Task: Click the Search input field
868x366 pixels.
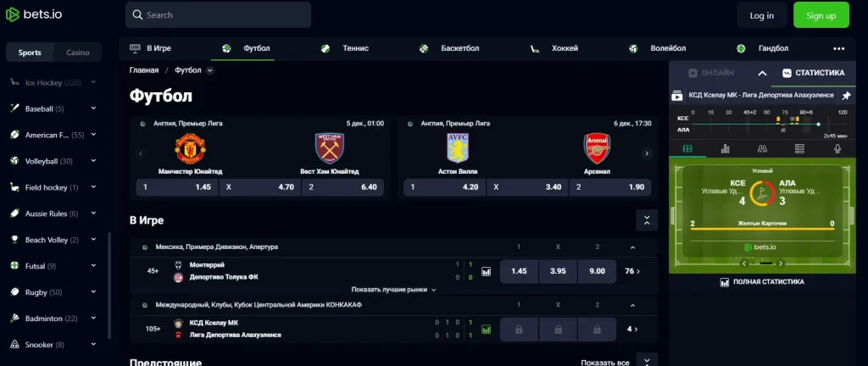Action: point(218,15)
